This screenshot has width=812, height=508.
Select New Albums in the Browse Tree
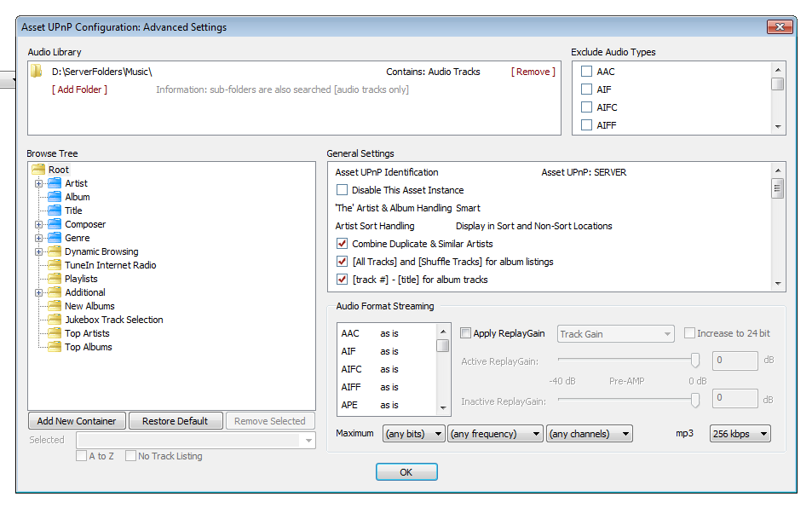click(89, 306)
